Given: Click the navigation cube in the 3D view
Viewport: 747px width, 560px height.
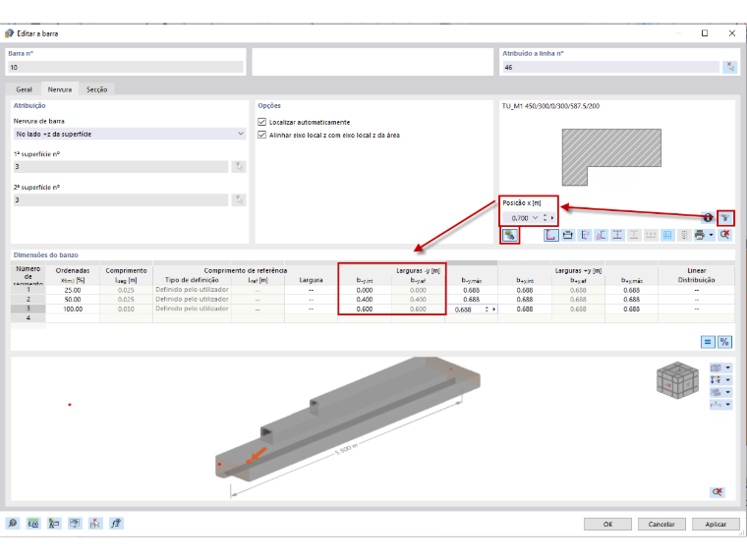Looking at the screenshot, I should [677, 379].
